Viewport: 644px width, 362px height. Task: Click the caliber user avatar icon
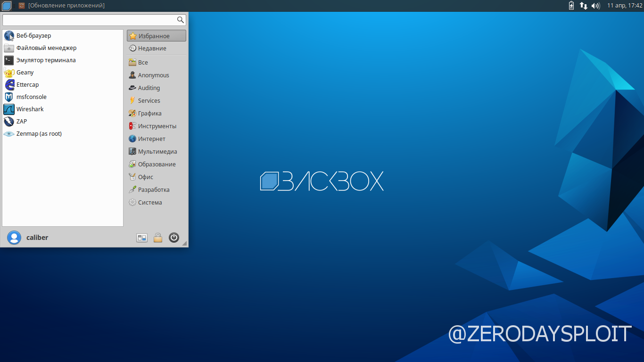14,238
